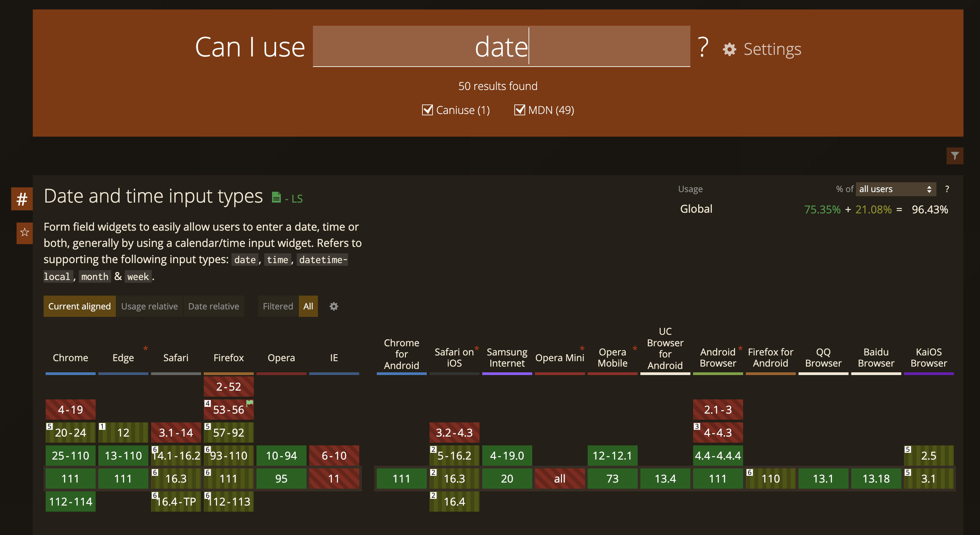Open the green spec document icon

[276, 197]
